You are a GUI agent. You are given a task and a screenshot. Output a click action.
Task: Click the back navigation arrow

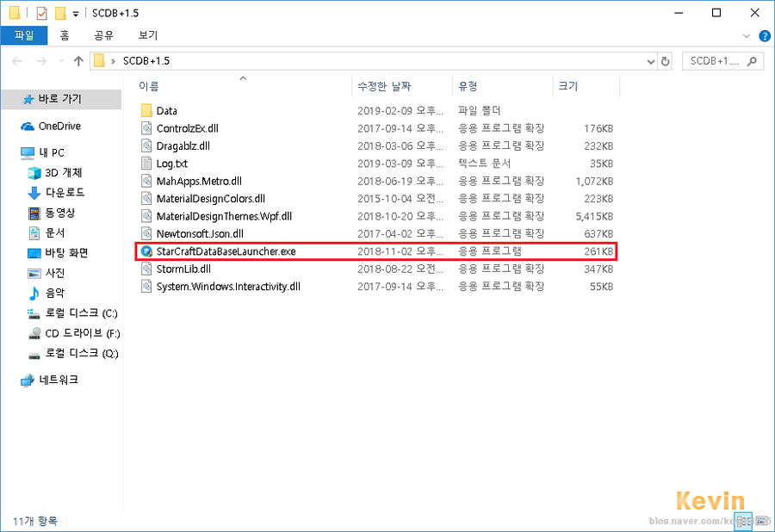tap(16, 60)
